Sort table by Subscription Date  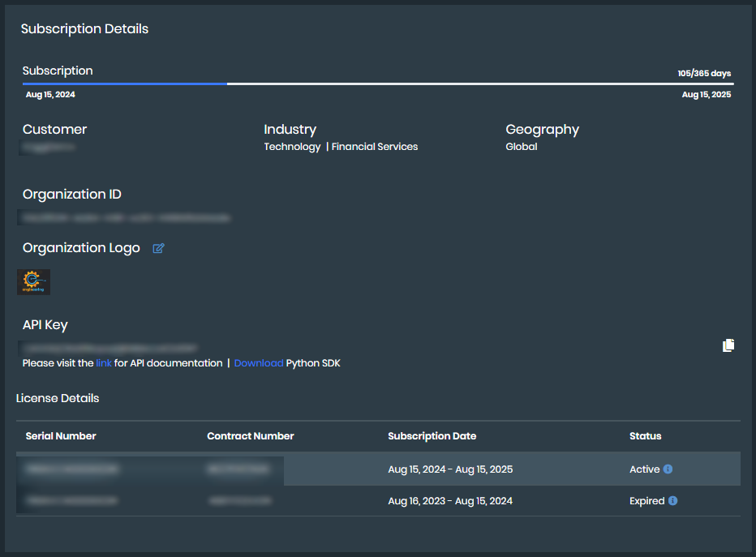432,435
